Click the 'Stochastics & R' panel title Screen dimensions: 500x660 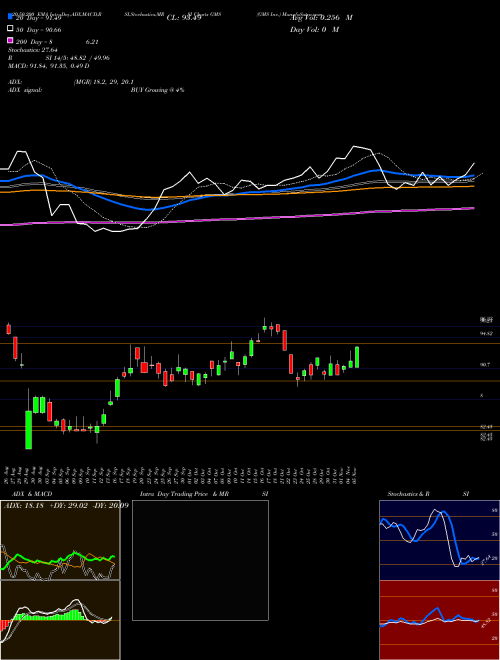408,494
